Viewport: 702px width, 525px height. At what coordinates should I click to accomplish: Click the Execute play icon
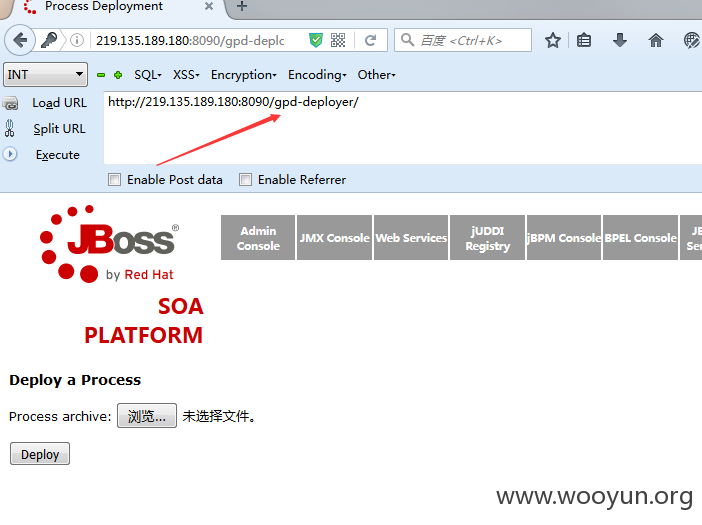click(x=10, y=154)
